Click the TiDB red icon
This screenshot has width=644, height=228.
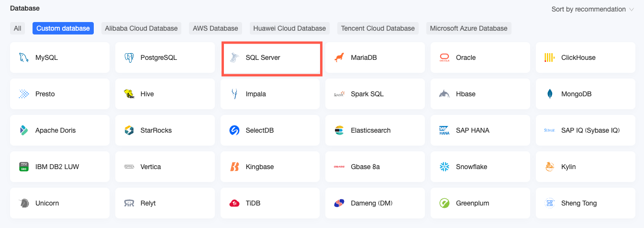[234, 203]
